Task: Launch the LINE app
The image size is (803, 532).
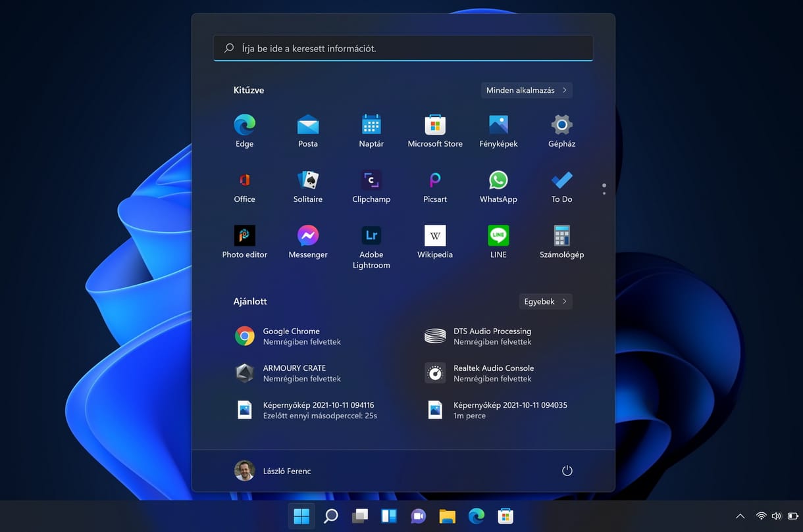Action: [x=498, y=242]
